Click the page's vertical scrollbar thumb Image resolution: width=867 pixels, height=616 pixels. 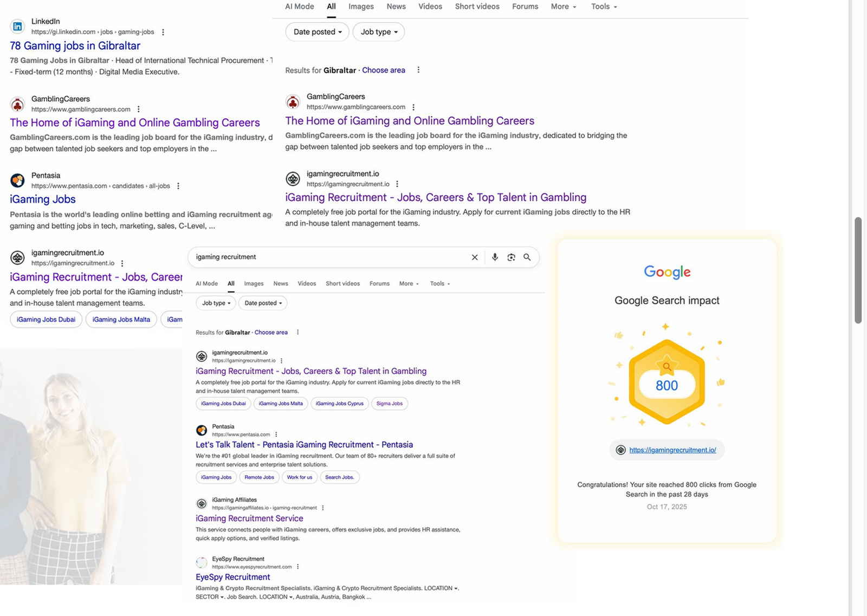858,270
